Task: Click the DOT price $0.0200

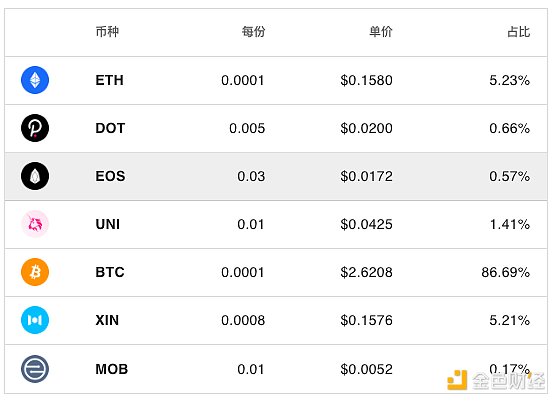Action: [366, 128]
